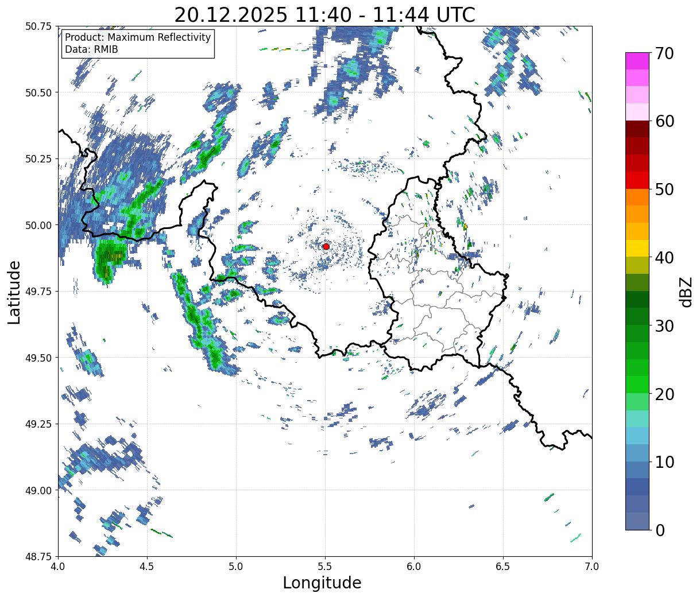
Task: Click the latitude tick label 49.25
Action: 38,424
